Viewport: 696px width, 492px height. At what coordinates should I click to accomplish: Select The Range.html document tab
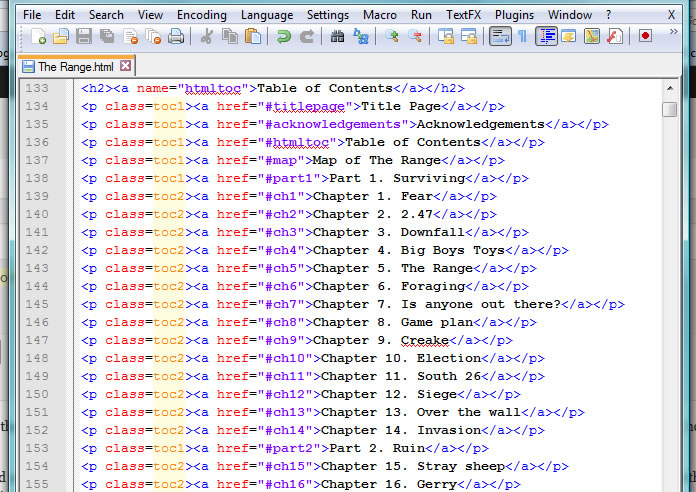76,67
